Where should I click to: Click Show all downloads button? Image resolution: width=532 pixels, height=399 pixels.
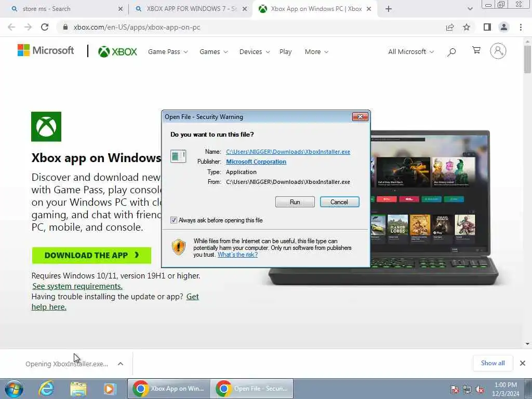click(493, 363)
